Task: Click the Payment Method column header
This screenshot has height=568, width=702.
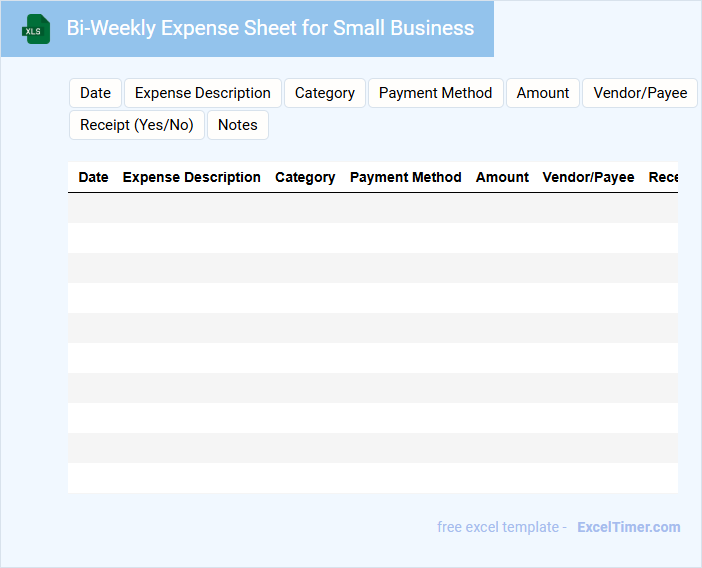Action: (405, 177)
